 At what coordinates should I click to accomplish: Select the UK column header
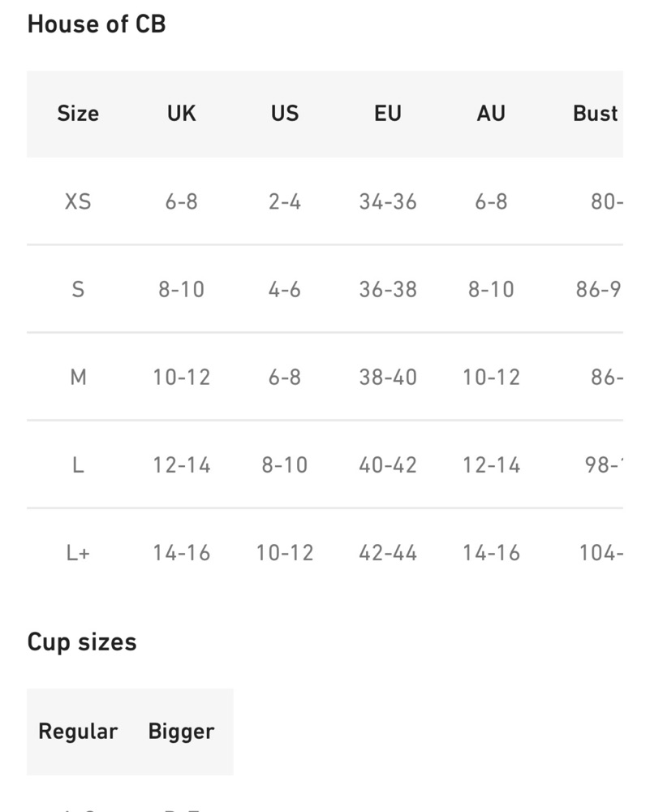[x=181, y=114]
